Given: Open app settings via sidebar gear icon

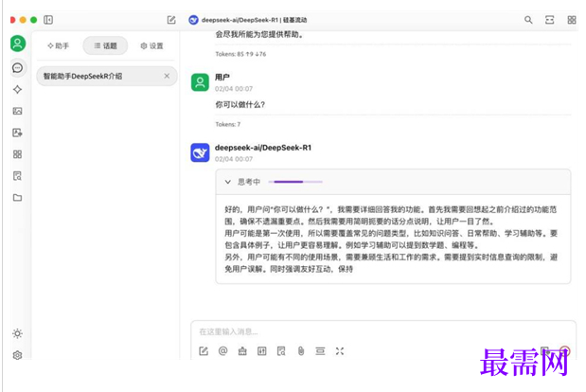Looking at the screenshot, I should (18, 355).
